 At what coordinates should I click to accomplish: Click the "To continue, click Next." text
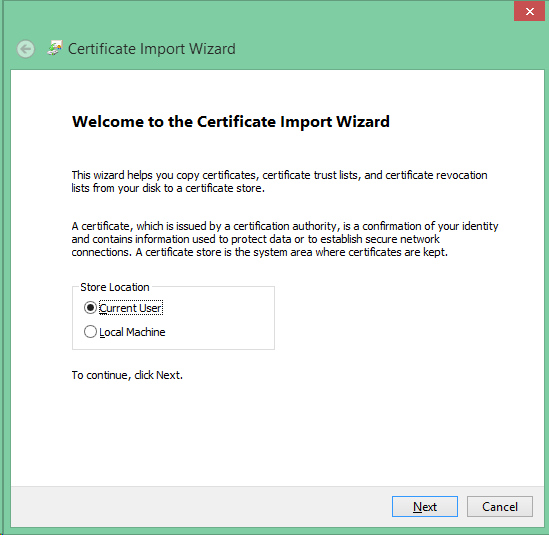click(x=127, y=375)
